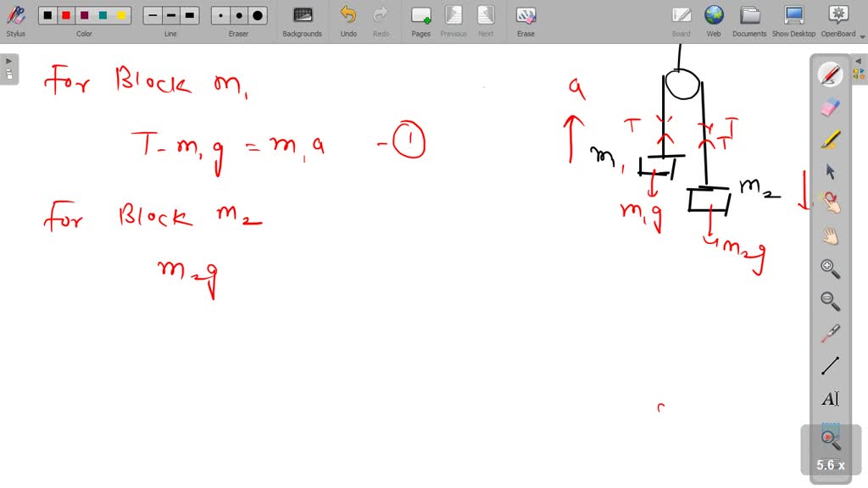868x488 pixels.
Task: Select the thickest line width
Action: (x=189, y=15)
